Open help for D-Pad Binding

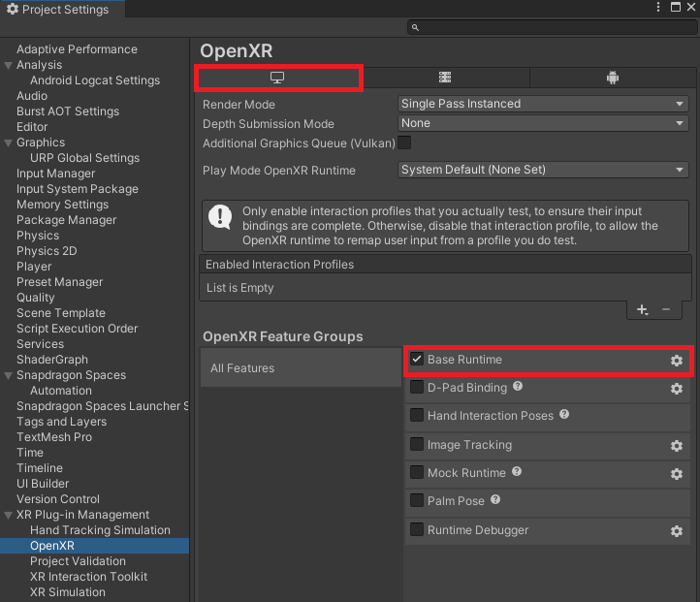(x=518, y=386)
